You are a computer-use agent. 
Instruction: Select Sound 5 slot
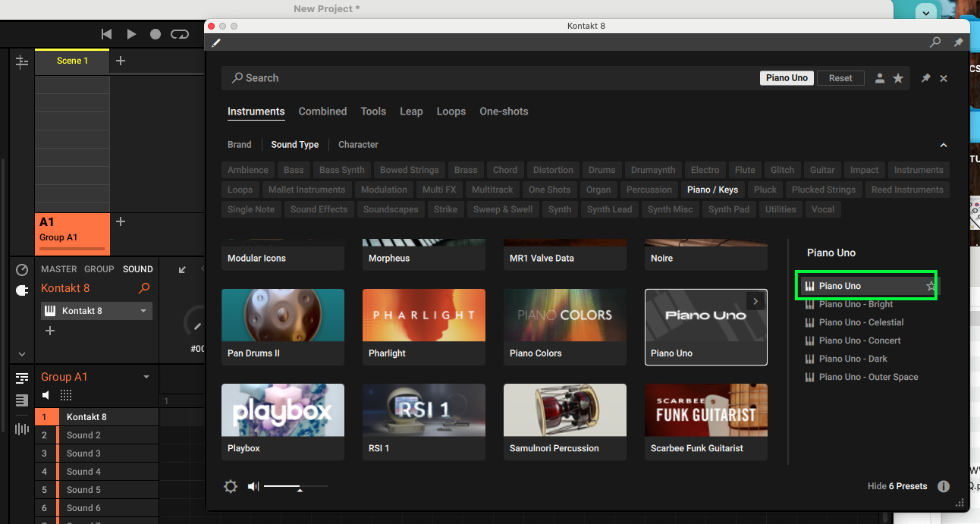(x=96, y=490)
